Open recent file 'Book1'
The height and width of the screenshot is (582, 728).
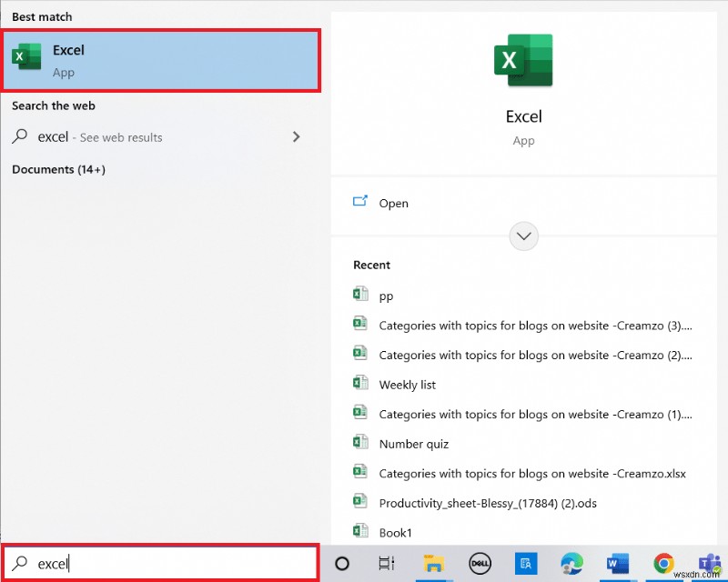pos(396,533)
